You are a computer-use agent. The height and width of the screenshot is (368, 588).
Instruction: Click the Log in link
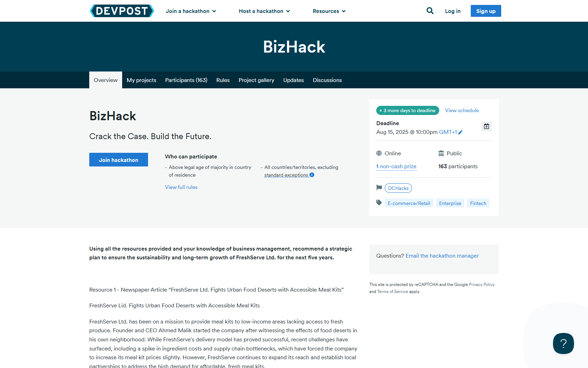pyautogui.click(x=453, y=11)
